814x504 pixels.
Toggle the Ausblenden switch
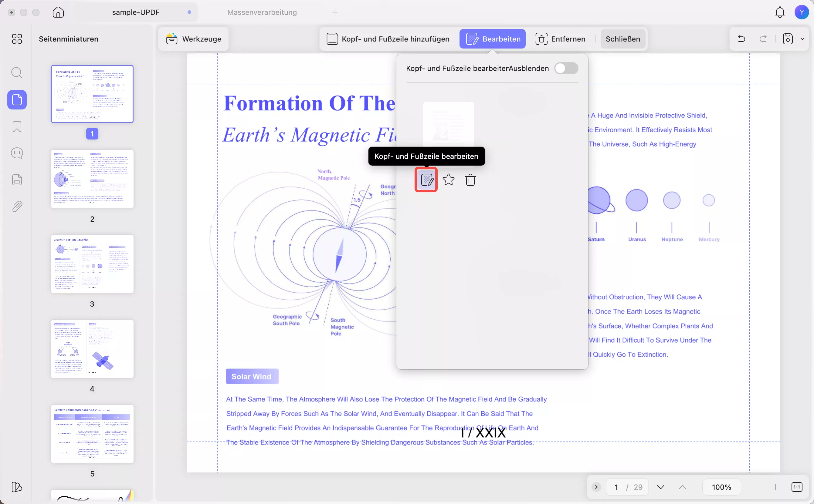[566, 68]
